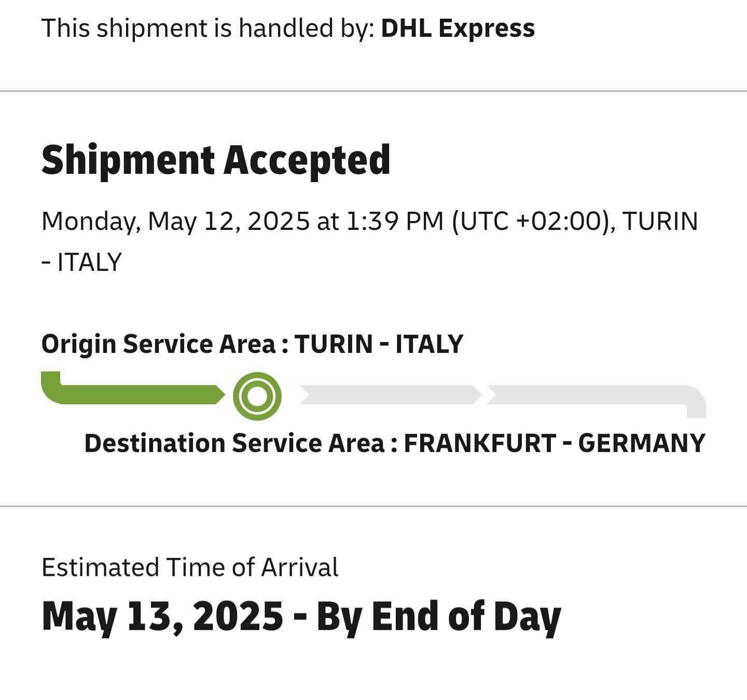Image resolution: width=747 pixels, height=700 pixels.
Task: Click the UTC +02:00 timezone text
Action: (x=530, y=222)
